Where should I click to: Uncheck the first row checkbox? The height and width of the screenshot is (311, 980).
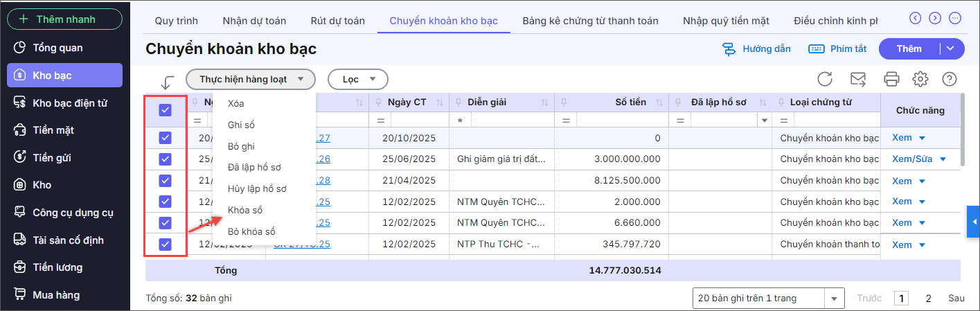click(x=166, y=138)
